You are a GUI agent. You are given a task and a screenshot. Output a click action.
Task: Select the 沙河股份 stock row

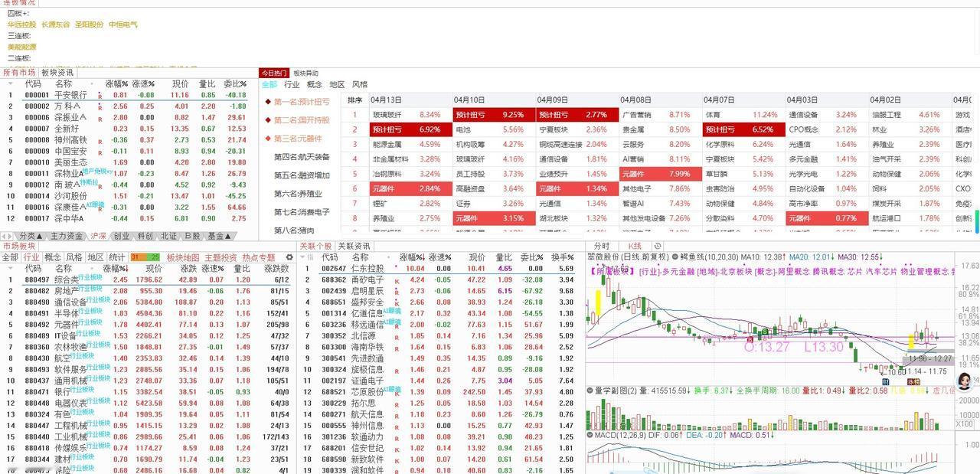pyautogui.click(x=126, y=196)
